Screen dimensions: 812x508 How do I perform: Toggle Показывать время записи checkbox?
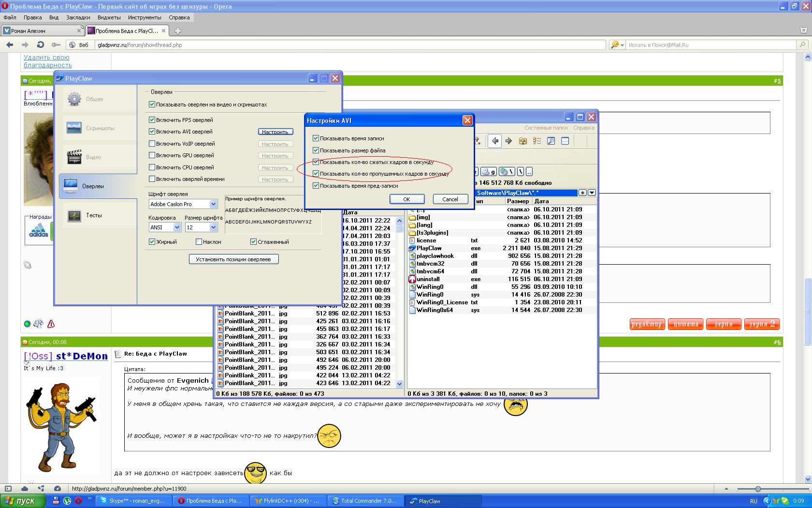[x=316, y=138]
